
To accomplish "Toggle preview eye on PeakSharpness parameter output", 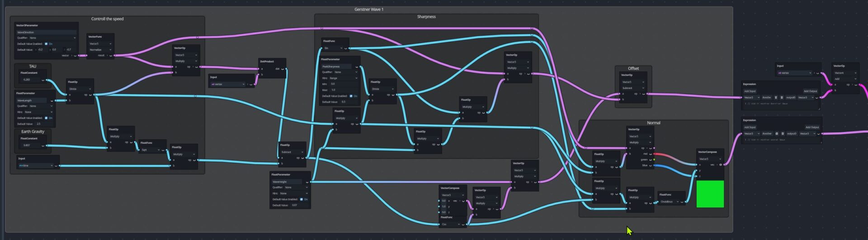I will click(x=357, y=67).
